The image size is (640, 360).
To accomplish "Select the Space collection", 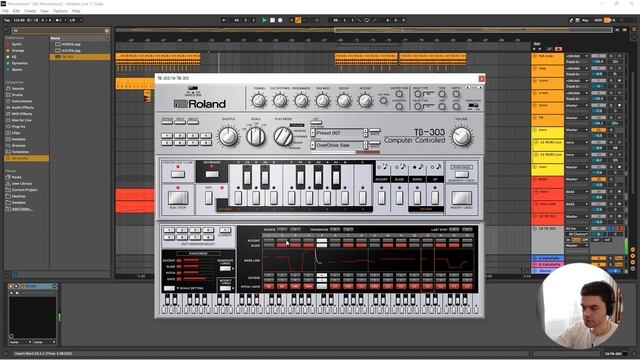I will [x=17, y=69].
